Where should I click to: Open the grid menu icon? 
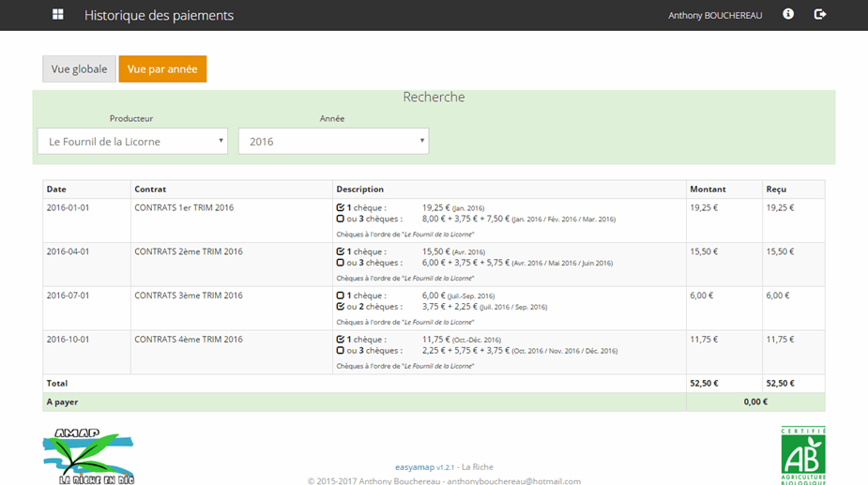(x=58, y=15)
